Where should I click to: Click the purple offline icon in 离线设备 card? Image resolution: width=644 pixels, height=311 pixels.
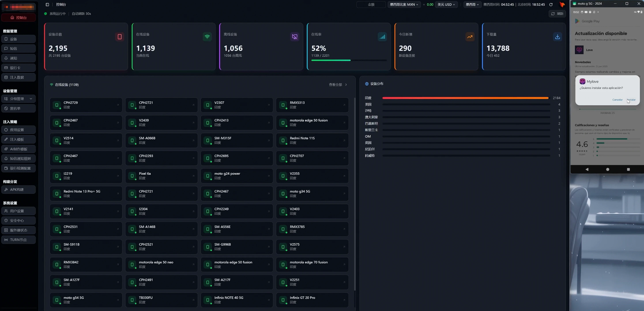click(x=295, y=37)
